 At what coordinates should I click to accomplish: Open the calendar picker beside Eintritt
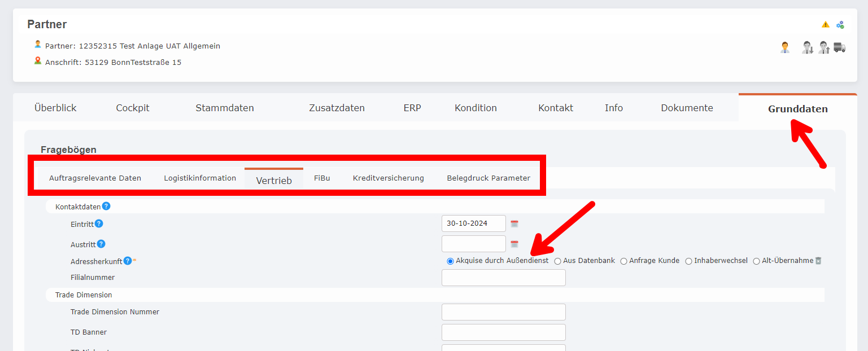coord(514,223)
